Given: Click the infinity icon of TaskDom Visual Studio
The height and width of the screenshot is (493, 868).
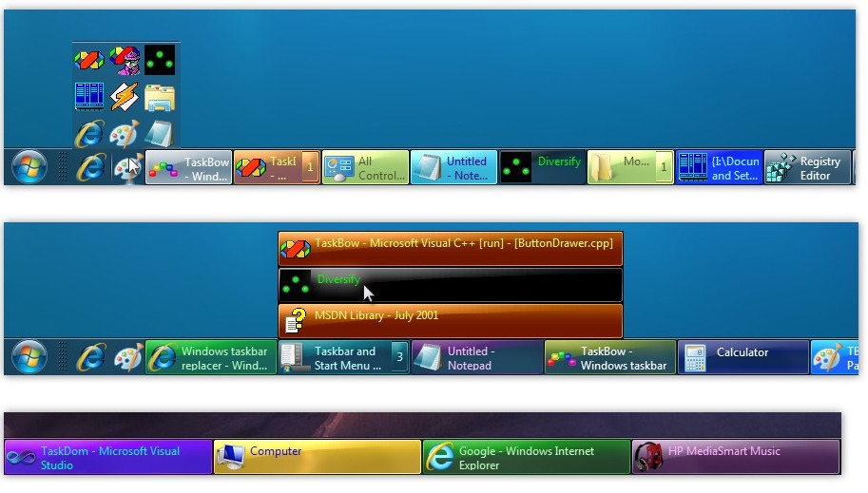Looking at the screenshot, I should tap(21, 458).
